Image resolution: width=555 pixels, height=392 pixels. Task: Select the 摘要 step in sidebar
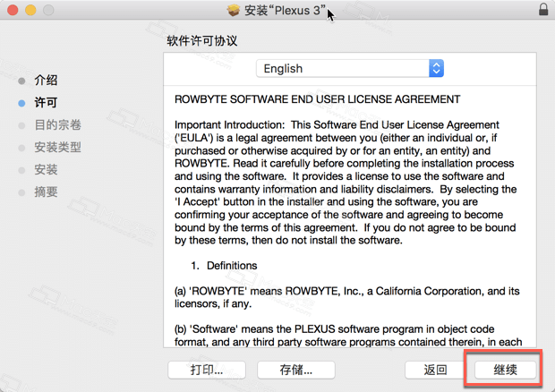[x=46, y=192]
